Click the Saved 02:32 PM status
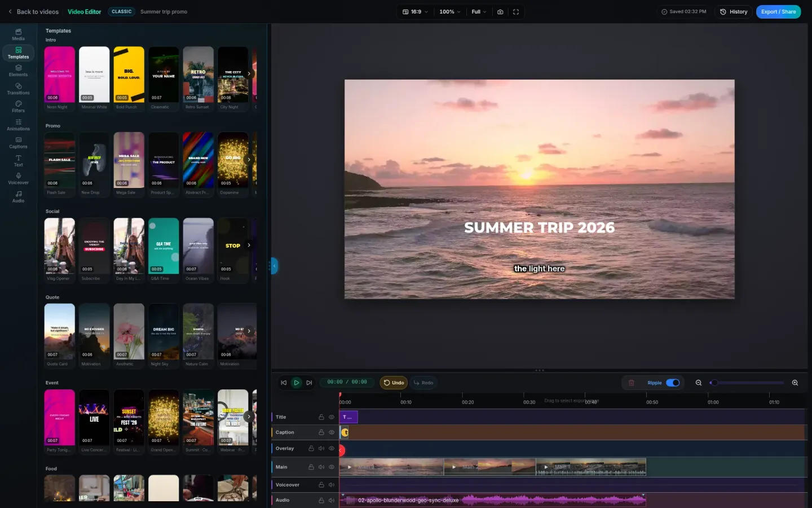Viewport: 812px width, 508px height. click(x=683, y=12)
